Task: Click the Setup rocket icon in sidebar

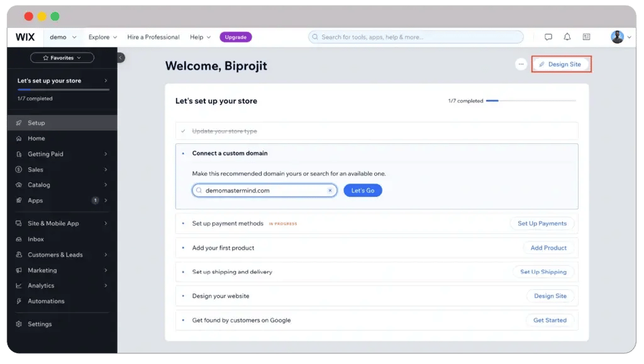Action: (x=19, y=123)
